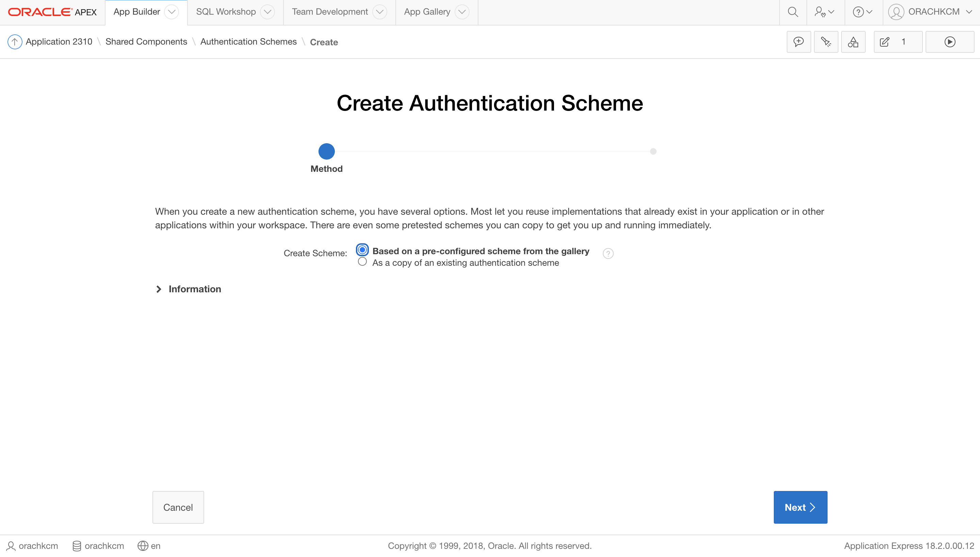980x557 pixels.
Task: Click the Method wizard step marker
Action: tap(326, 151)
